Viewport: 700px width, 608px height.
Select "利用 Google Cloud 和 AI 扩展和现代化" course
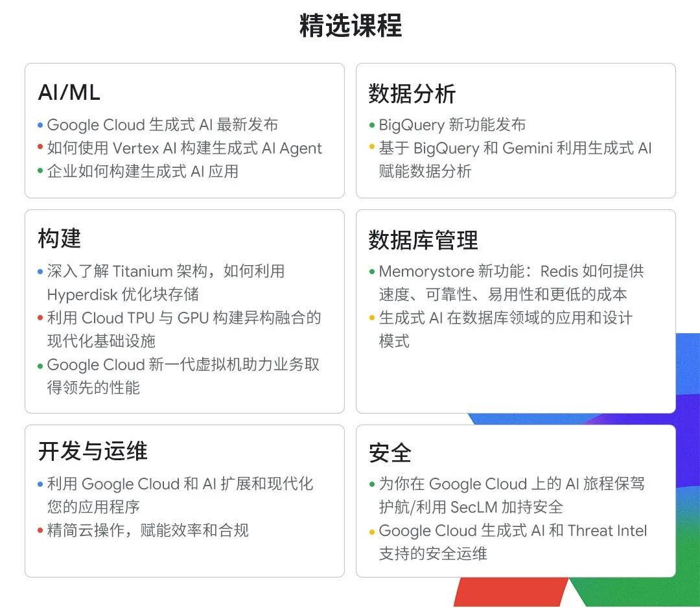180,495
